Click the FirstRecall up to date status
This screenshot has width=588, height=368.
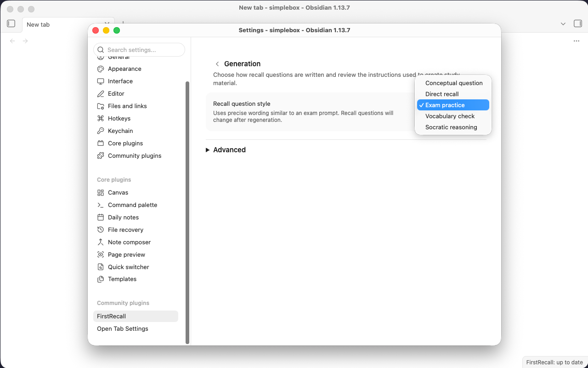(554, 362)
